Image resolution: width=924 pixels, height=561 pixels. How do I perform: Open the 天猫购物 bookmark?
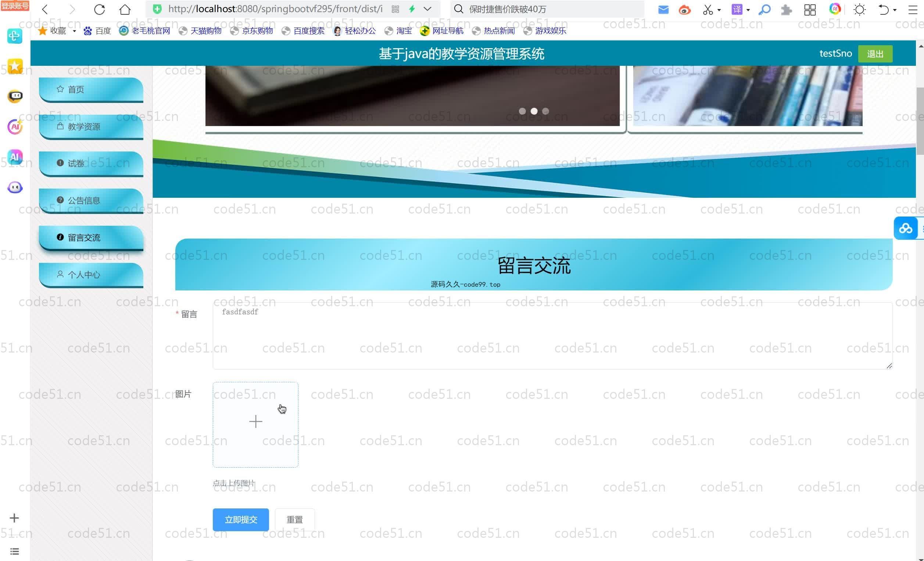tap(200, 31)
